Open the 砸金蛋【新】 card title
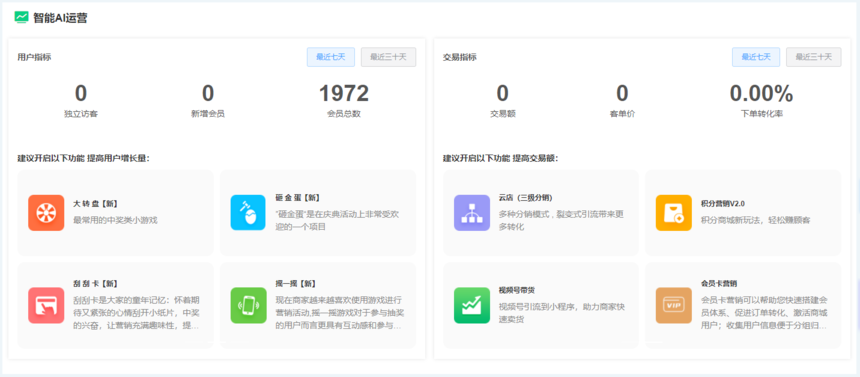 click(298, 198)
